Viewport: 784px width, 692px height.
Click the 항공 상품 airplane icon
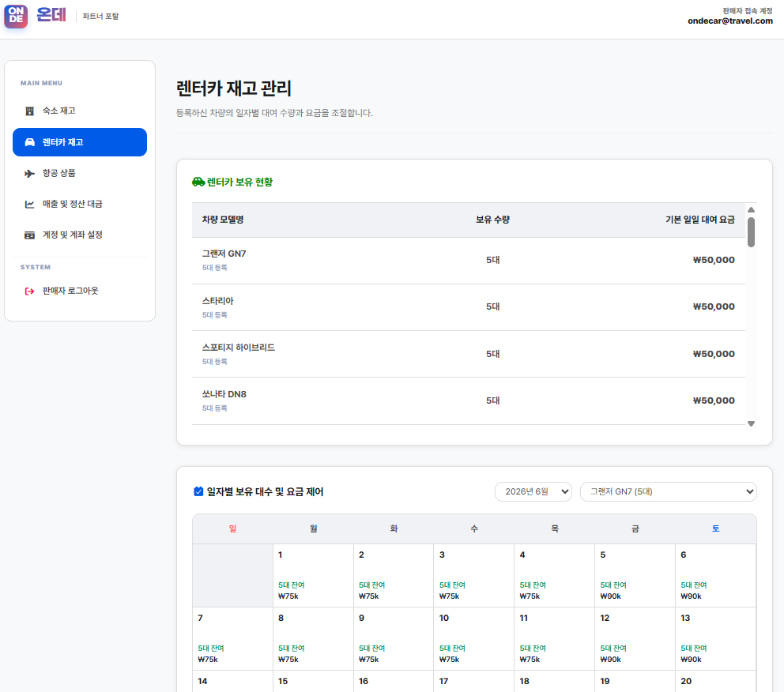point(29,173)
